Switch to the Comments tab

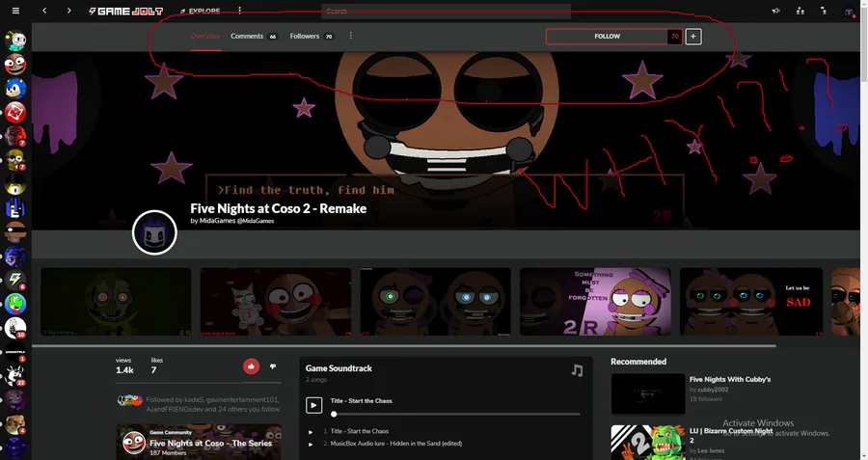[254, 36]
